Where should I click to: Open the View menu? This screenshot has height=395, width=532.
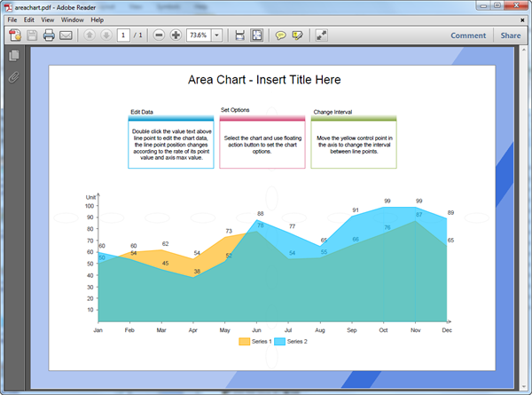point(47,19)
